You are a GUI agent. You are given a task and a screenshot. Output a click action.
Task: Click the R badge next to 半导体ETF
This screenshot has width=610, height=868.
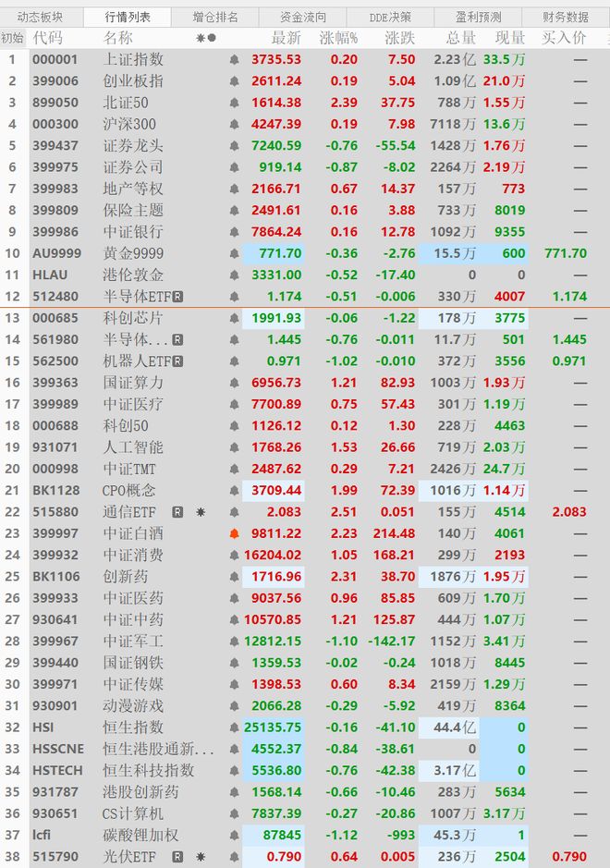[178, 297]
